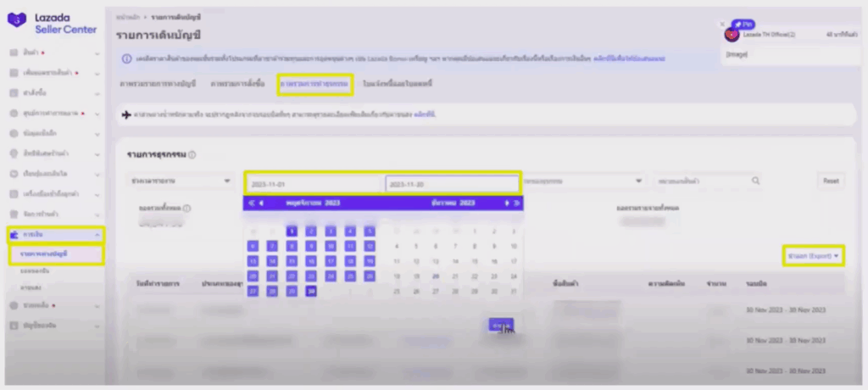Click the Pin badge on the chat popup
868x390 pixels.
pyautogui.click(x=743, y=25)
